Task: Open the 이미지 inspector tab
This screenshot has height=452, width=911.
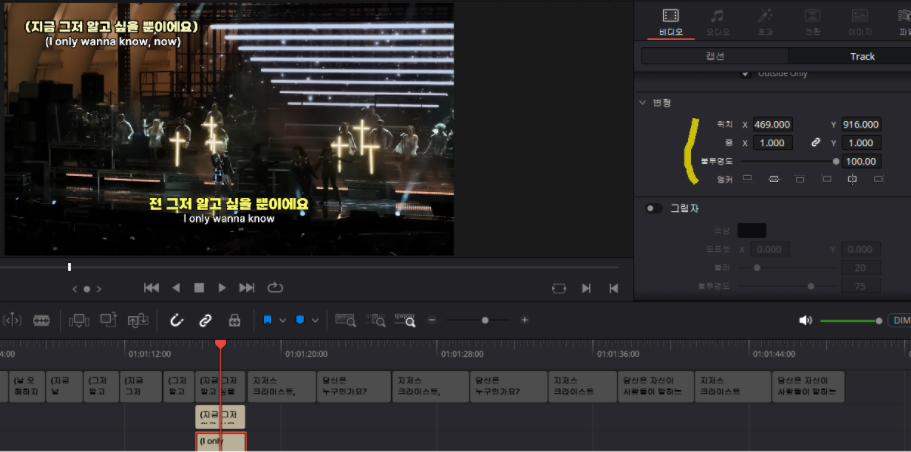Action: click(x=859, y=21)
